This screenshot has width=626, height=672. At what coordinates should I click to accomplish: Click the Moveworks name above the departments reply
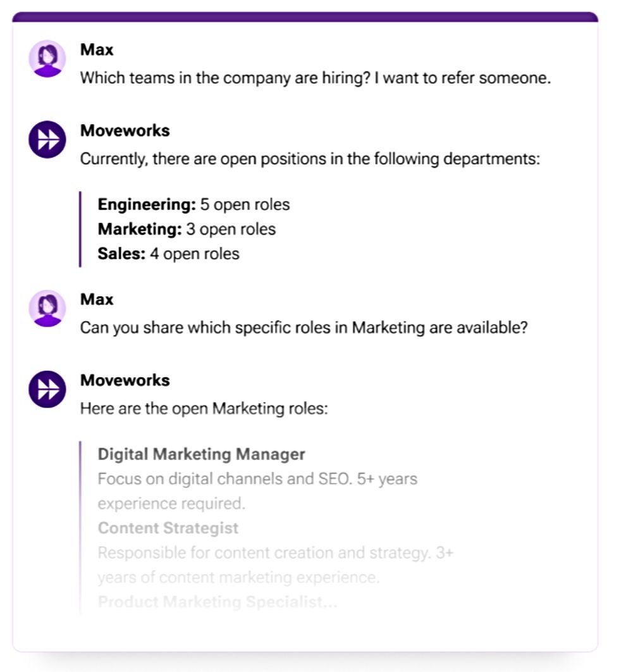pyautogui.click(x=125, y=130)
